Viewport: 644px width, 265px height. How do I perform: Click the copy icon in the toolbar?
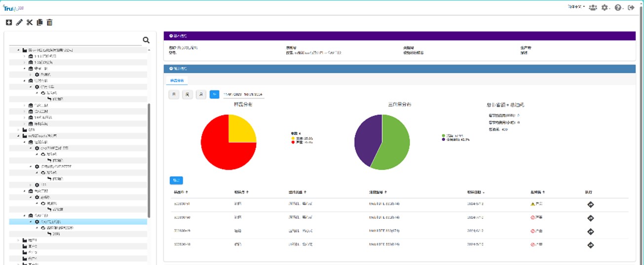[39, 23]
